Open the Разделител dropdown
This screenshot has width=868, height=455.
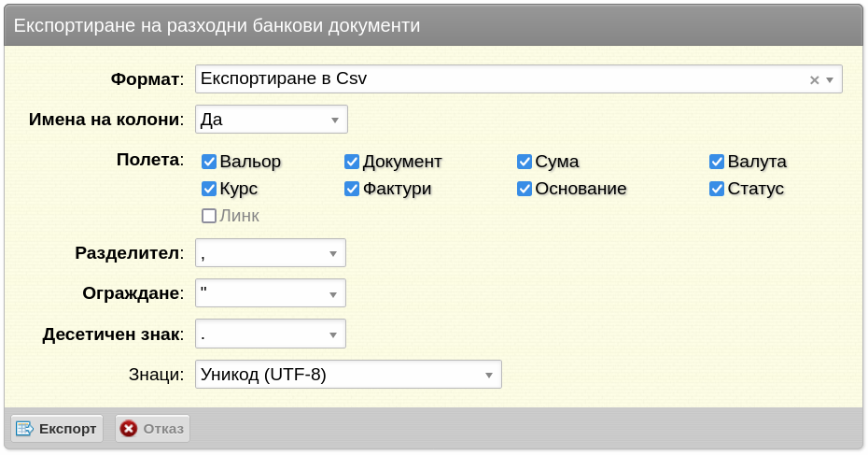coord(271,252)
